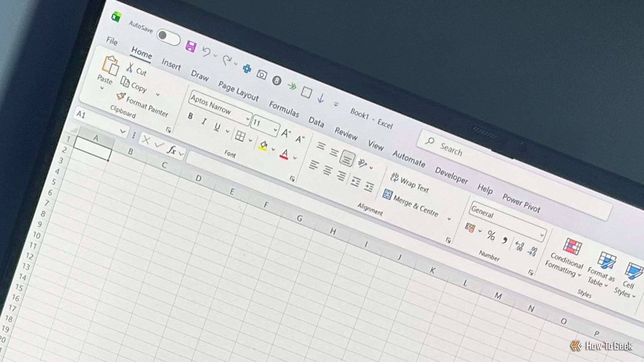Screen dimensions: 644x362
Task: Open the Review tab
Action: pos(346,134)
